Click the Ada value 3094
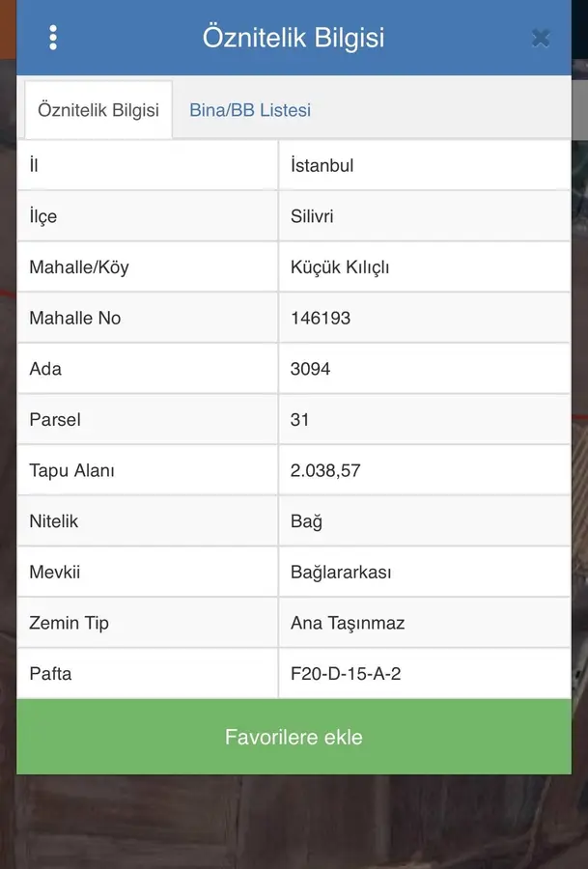This screenshot has height=869, width=588. tap(310, 369)
